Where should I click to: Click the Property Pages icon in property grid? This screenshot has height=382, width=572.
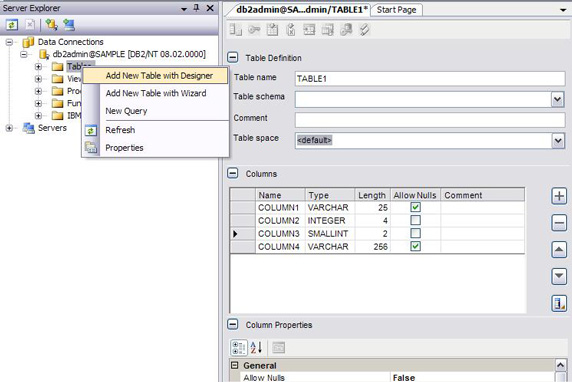tap(278, 347)
